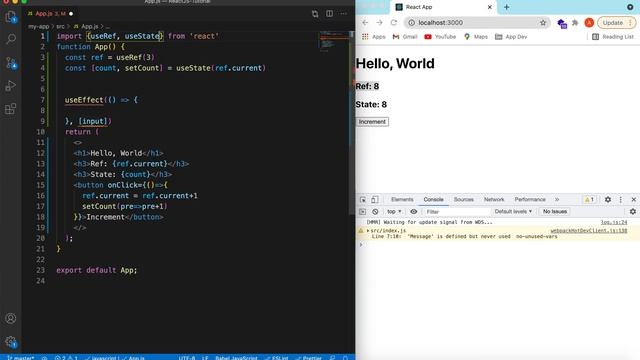Screen dimensions: 640x360
Task: Click the console prompt line
Action: click(497, 244)
